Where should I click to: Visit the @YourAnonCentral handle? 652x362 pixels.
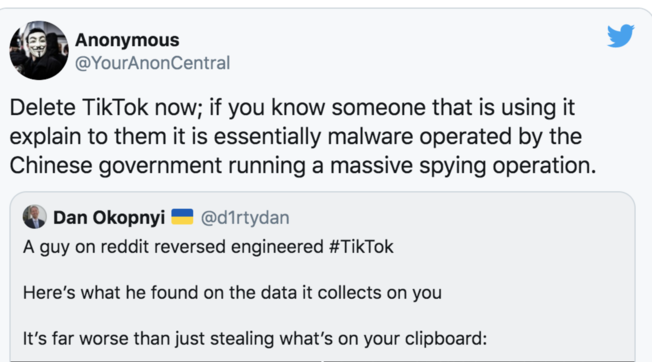point(152,63)
